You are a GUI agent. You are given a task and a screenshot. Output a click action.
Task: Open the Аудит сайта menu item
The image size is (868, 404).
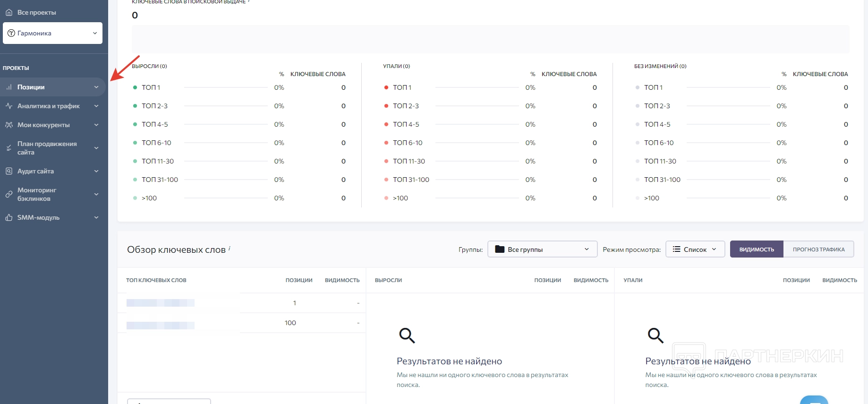point(35,171)
